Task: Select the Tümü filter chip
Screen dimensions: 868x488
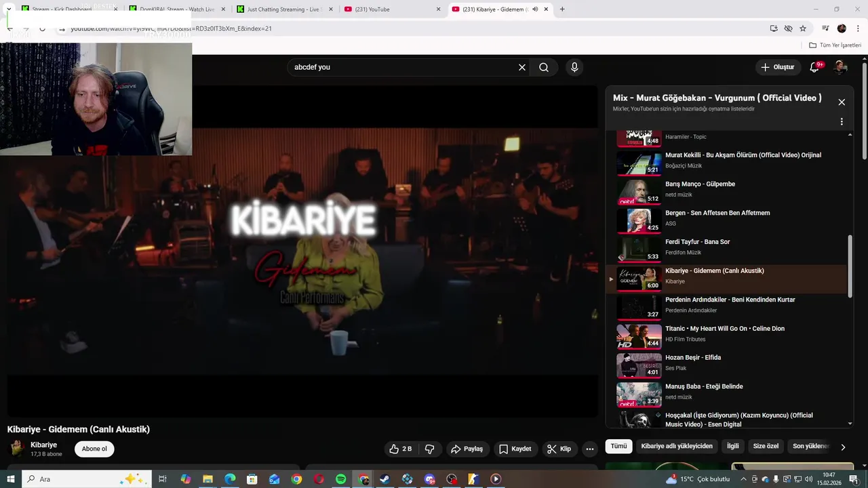Action: pos(618,446)
